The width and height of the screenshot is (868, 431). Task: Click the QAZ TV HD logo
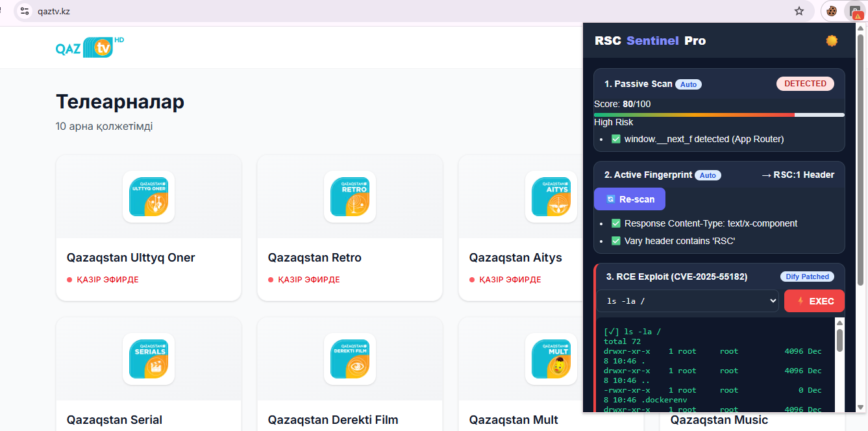tap(90, 47)
